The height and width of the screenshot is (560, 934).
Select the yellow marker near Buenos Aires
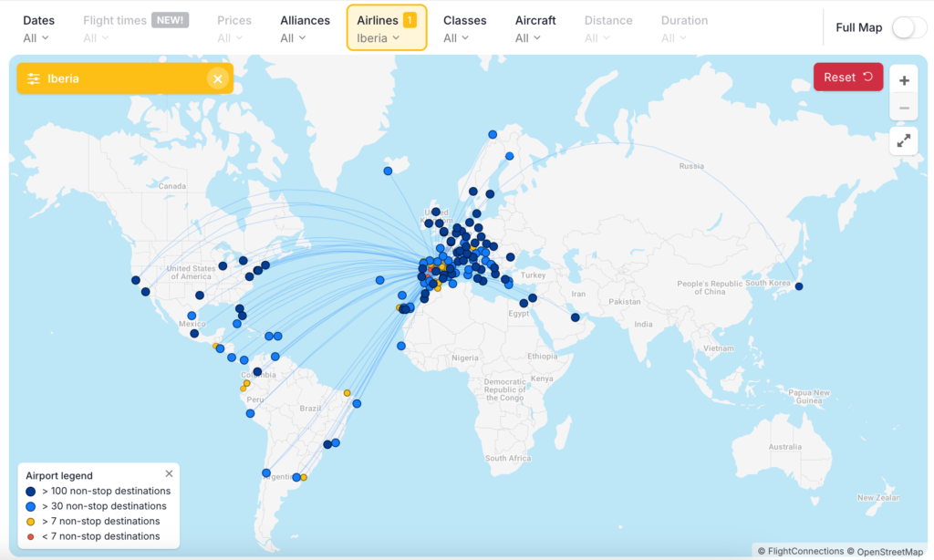(x=304, y=477)
